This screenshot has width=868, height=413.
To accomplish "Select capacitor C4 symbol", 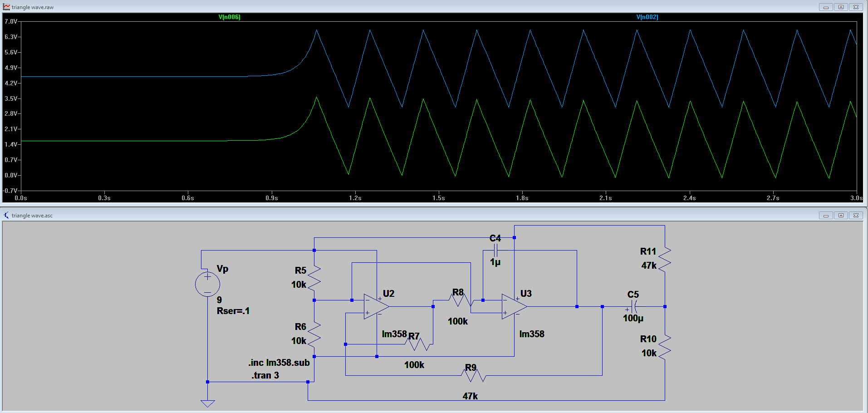I will (x=495, y=250).
